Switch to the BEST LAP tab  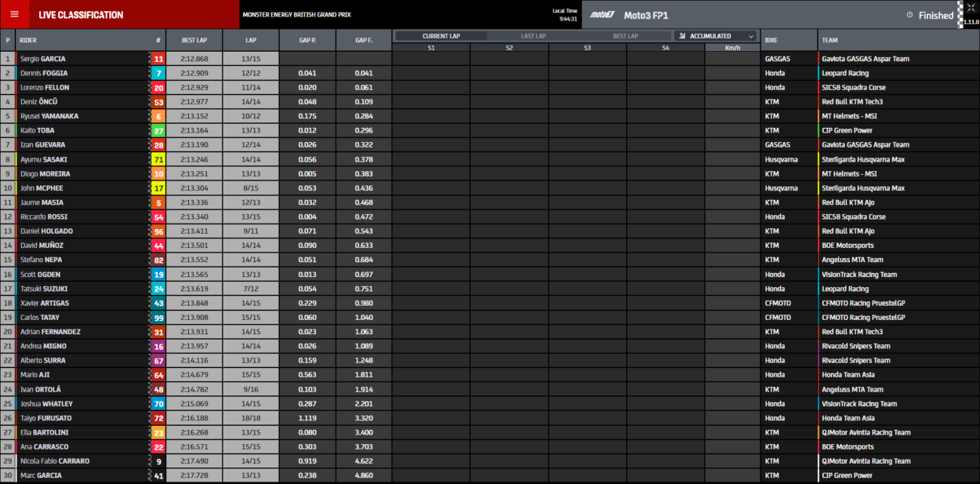point(626,36)
